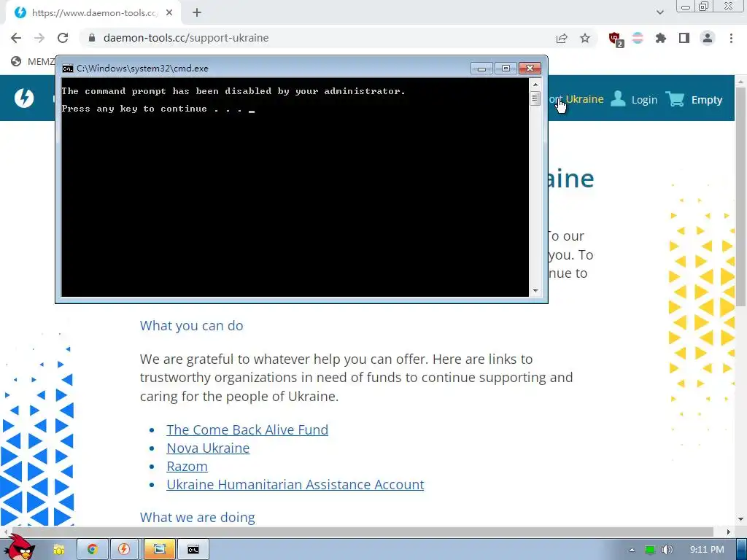Image resolution: width=747 pixels, height=560 pixels.
Task: Select the daemon-tools.cc browser tab
Action: (93, 12)
